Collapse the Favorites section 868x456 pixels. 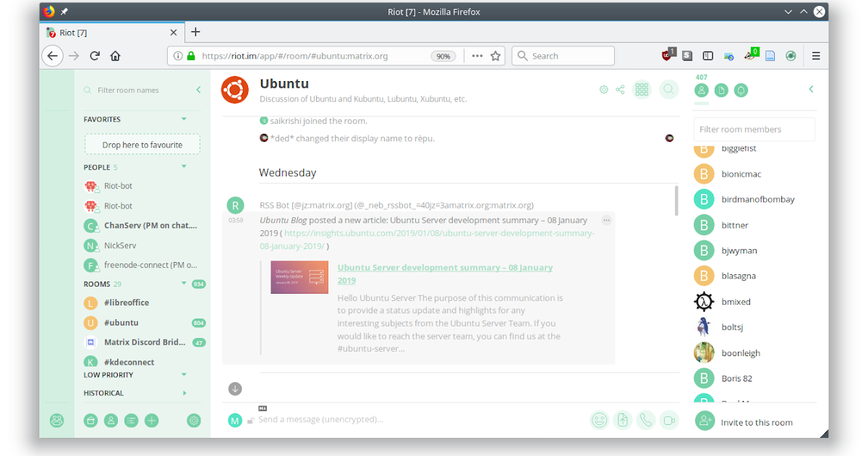(x=184, y=119)
